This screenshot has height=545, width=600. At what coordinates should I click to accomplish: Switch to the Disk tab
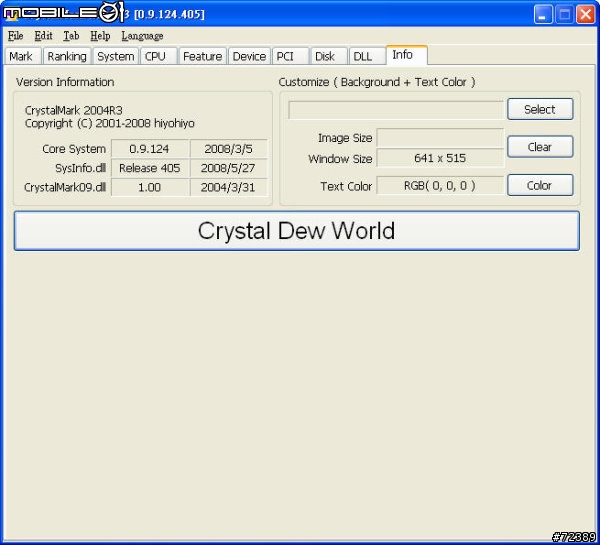(x=329, y=56)
